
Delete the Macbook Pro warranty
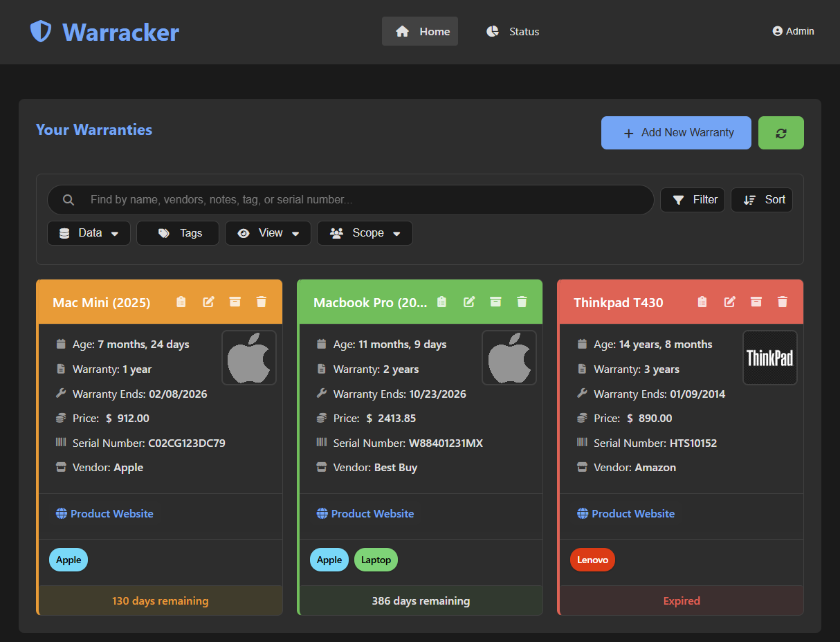tap(522, 302)
